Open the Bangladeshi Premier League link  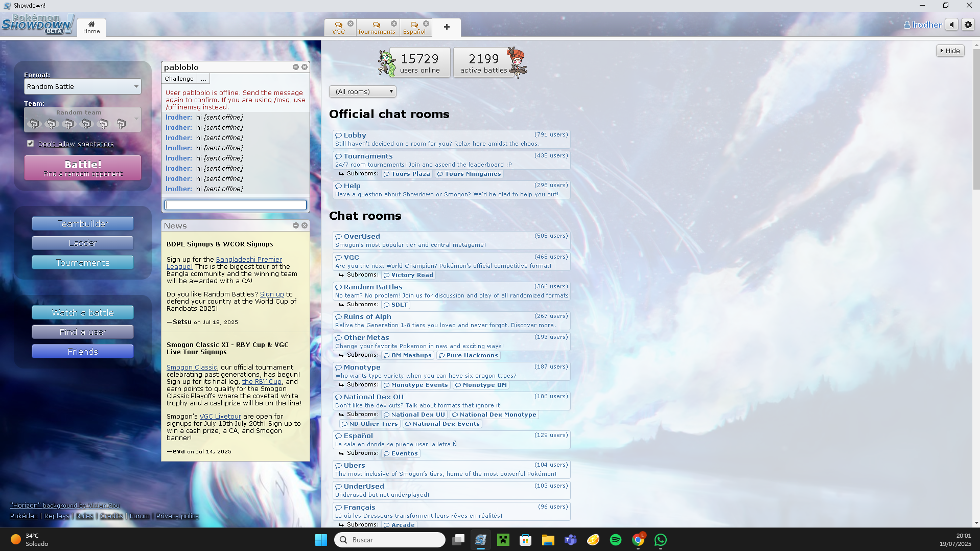pos(224,263)
